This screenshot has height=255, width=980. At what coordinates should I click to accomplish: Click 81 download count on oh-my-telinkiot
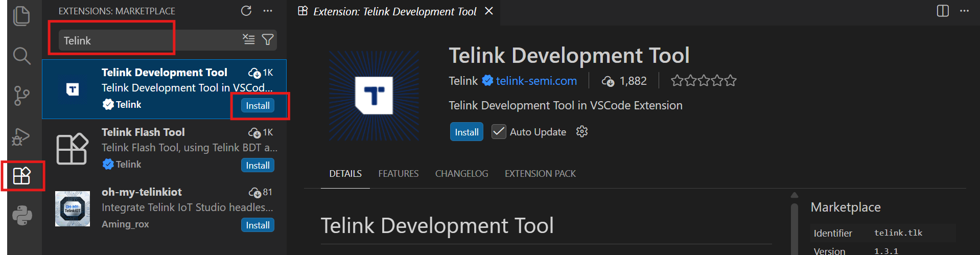(x=261, y=192)
